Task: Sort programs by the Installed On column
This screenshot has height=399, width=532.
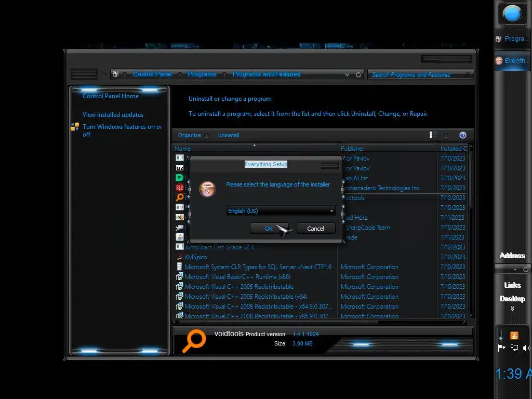Action: (x=453, y=148)
